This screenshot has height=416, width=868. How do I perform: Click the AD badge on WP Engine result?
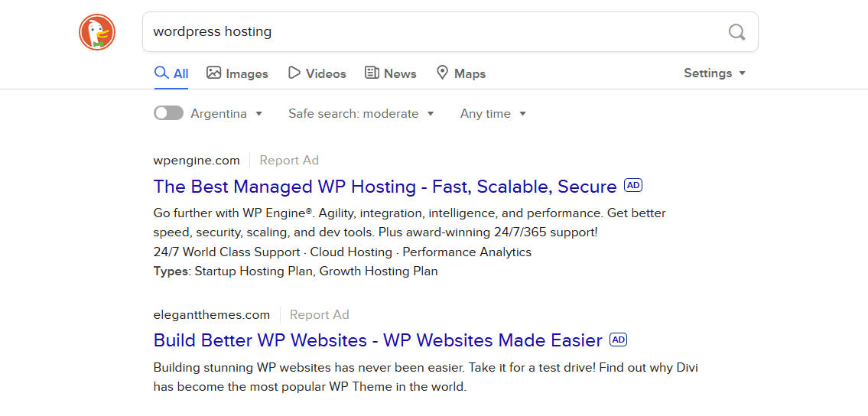633,185
